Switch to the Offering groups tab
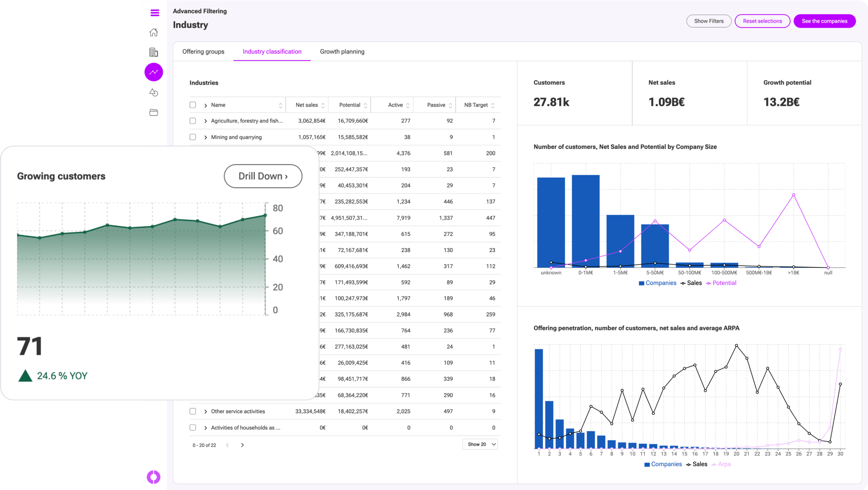Viewport: 868px width, 490px height. click(x=203, y=52)
